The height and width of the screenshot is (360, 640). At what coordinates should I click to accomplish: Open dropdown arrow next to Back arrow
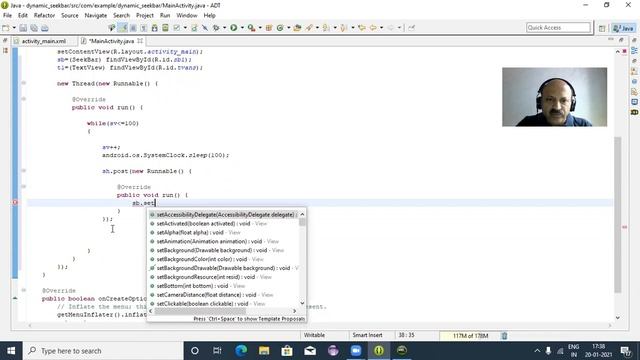click(382, 28)
